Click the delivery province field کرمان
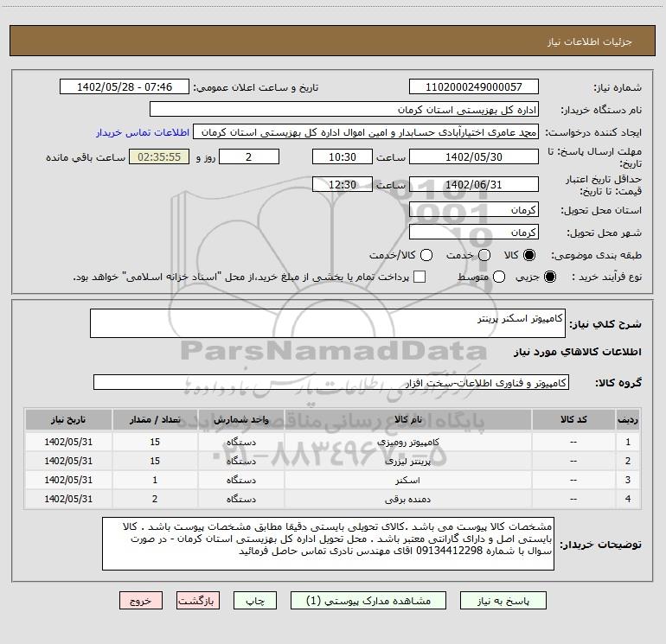Screen dimensions: 666x644 point(474,209)
